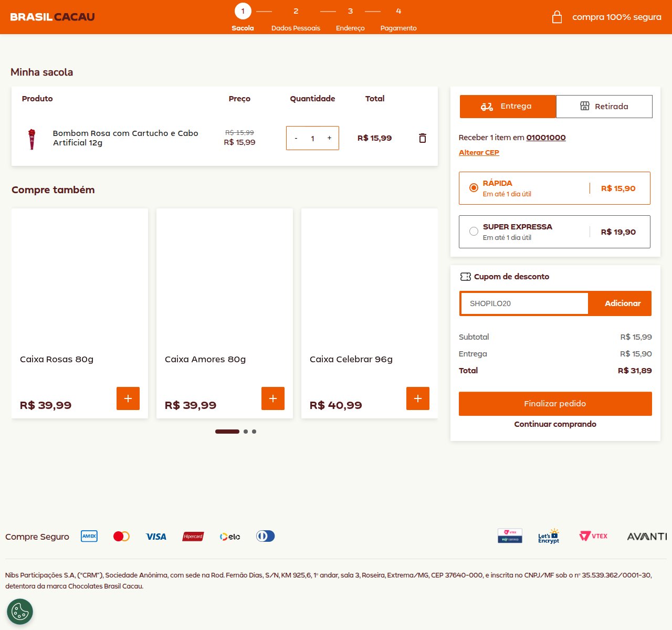The width and height of the screenshot is (672, 630).
Task: Open the Caixa Celebrar 96g product card
Action: pos(370,313)
